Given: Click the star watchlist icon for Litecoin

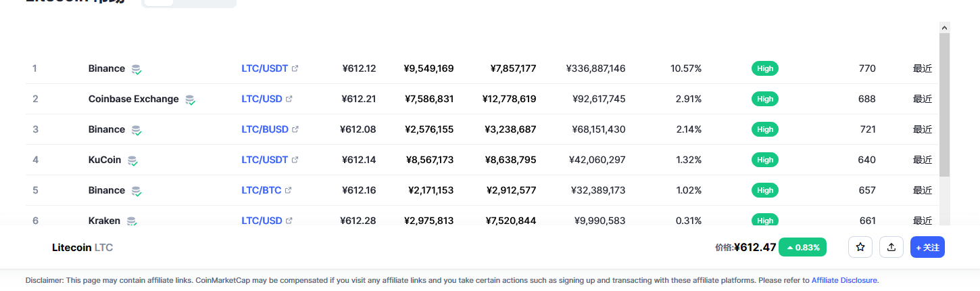Looking at the screenshot, I should coord(860,248).
